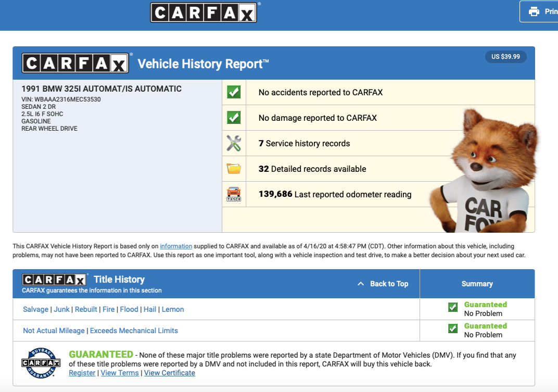The width and height of the screenshot is (558, 392).
Task: Open the Exceeds Mechanical Limits link
Action: click(x=134, y=331)
